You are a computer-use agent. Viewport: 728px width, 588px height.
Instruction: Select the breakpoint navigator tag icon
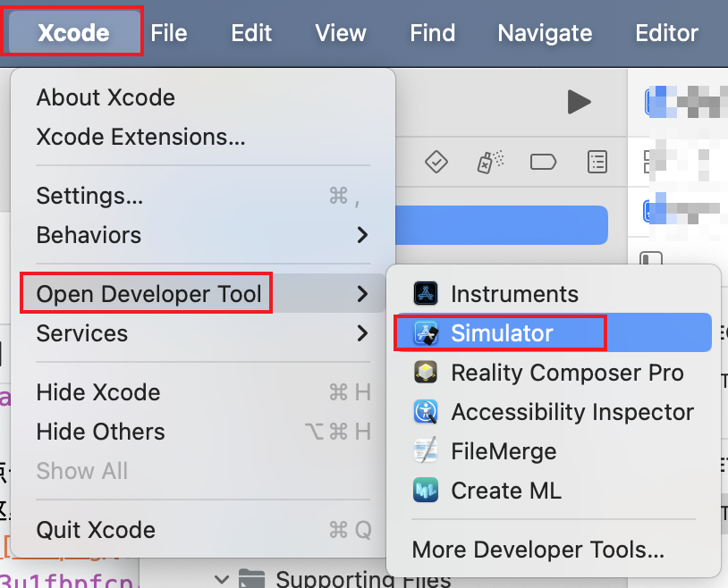tap(543, 162)
